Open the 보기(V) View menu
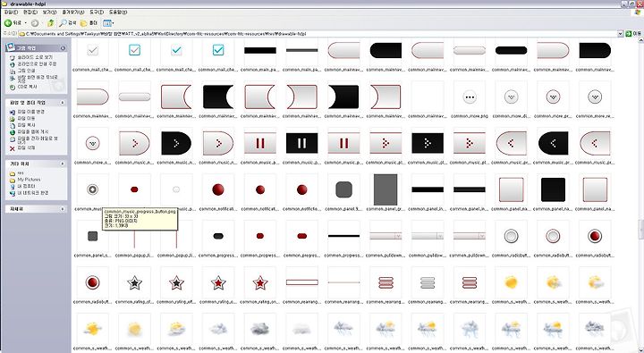The height and width of the screenshot is (353, 644). tap(50, 12)
